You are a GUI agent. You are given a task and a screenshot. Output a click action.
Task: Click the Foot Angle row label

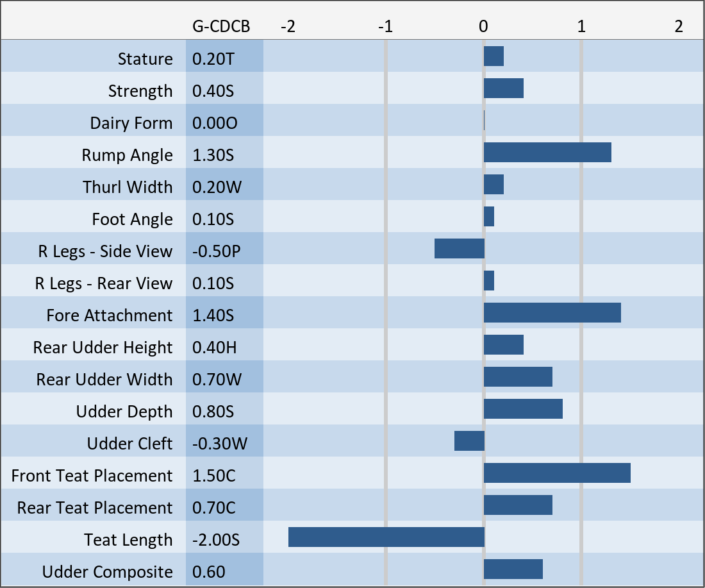point(132,219)
